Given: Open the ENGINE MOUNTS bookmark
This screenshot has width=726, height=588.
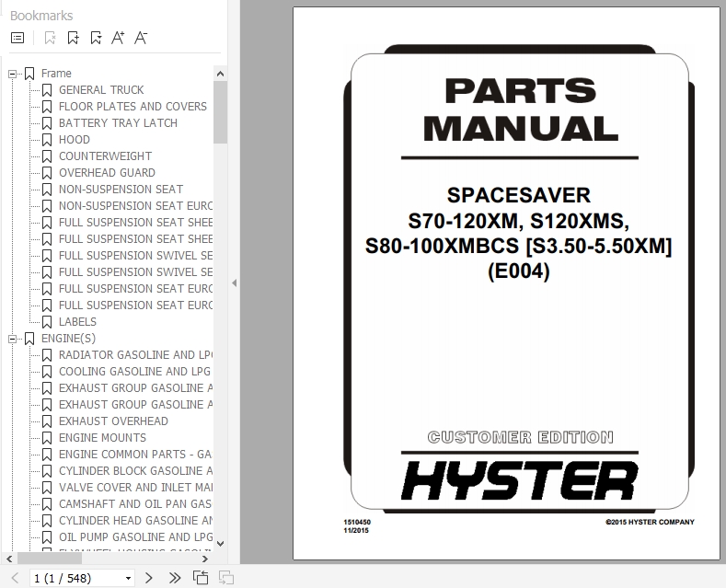Looking at the screenshot, I should pyautogui.click(x=102, y=438).
